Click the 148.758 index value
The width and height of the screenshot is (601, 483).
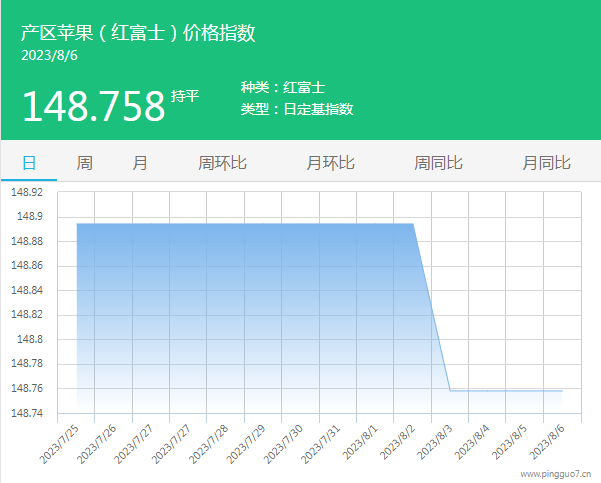tap(93, 106)
